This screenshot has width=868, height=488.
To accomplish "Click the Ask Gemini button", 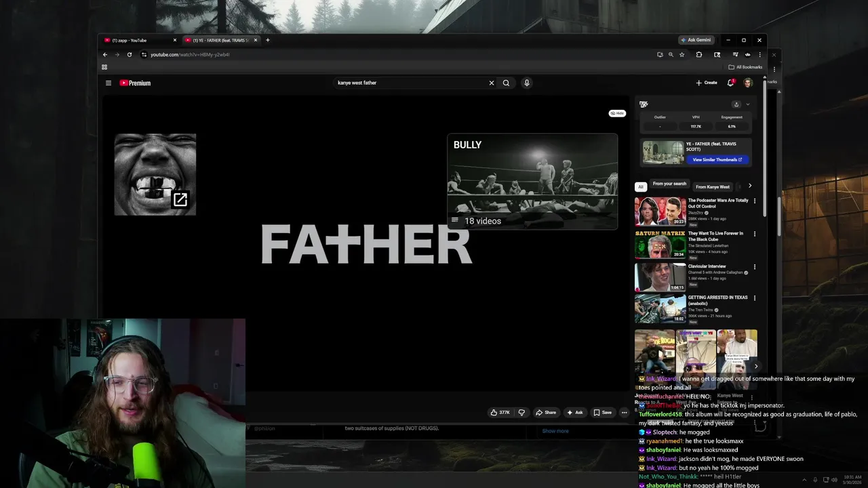I will (x=696, y=40).
